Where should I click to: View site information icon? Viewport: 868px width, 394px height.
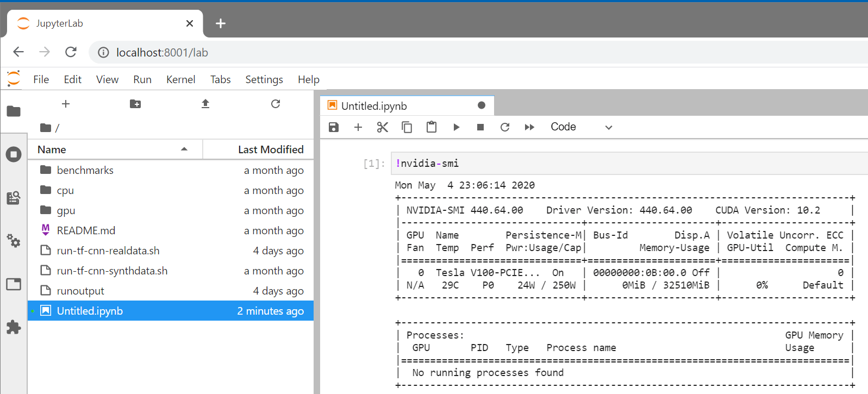(103, 53)
